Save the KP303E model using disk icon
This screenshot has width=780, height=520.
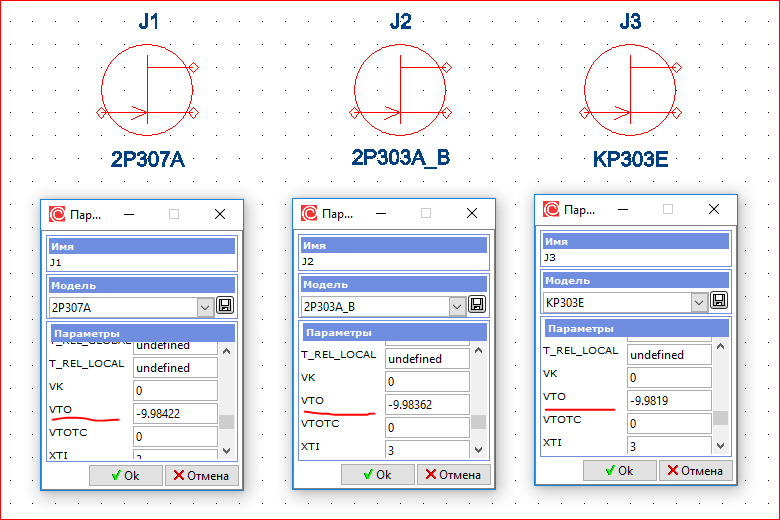[x=719, y=301]
